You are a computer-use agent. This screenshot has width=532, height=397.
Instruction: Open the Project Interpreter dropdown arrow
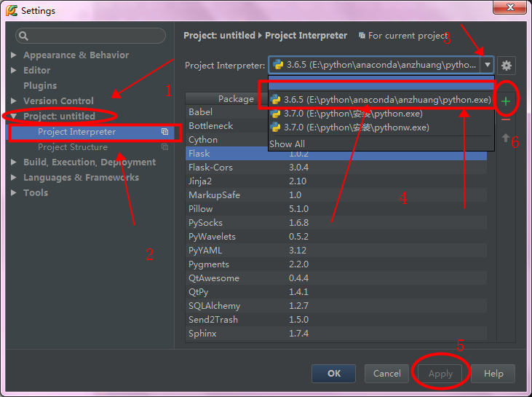pyautogui.click(x=487, y=65)
